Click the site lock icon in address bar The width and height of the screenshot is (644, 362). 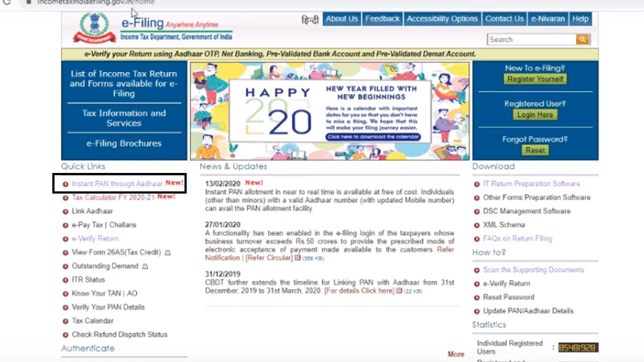tap(29, 2)
